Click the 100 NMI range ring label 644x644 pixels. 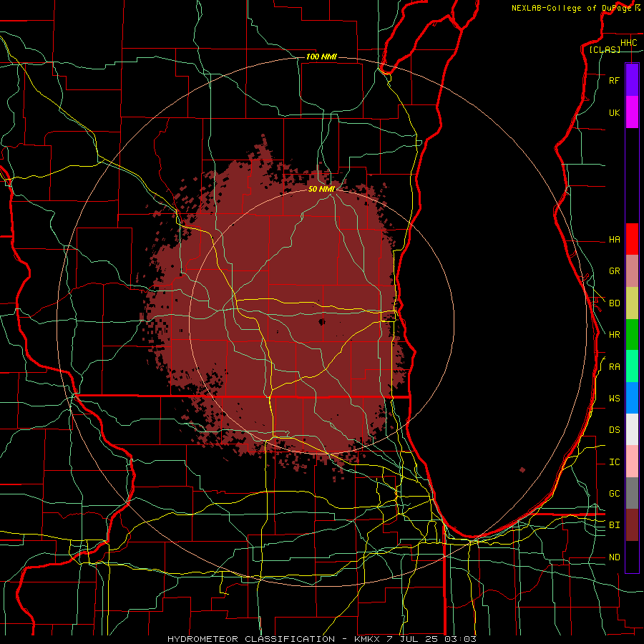[x=321, y=57]
